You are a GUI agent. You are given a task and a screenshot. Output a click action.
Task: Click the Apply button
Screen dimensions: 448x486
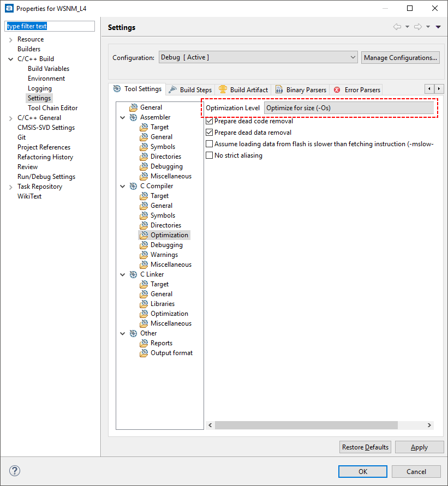pos(419,447)
